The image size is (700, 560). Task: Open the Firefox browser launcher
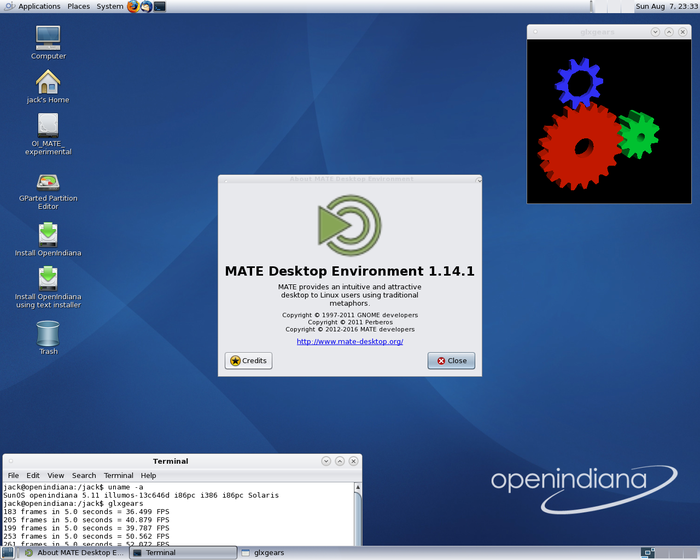[x=133, y=6]
